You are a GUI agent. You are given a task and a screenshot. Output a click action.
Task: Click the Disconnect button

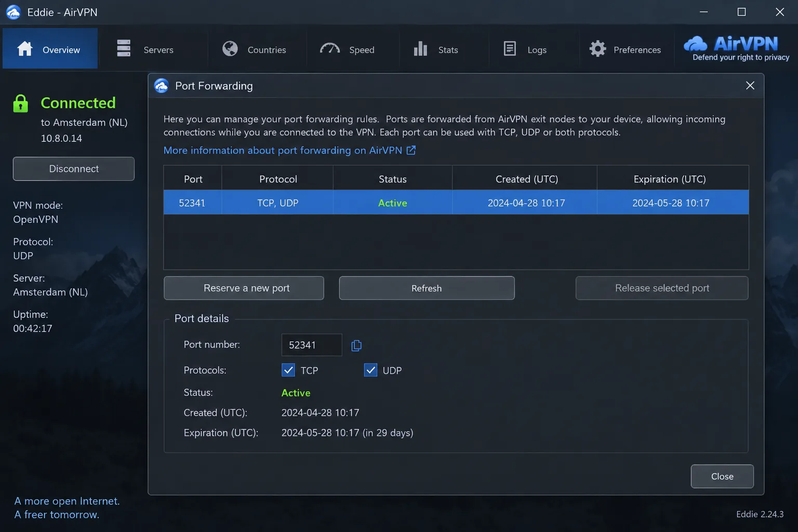[74, 169]
